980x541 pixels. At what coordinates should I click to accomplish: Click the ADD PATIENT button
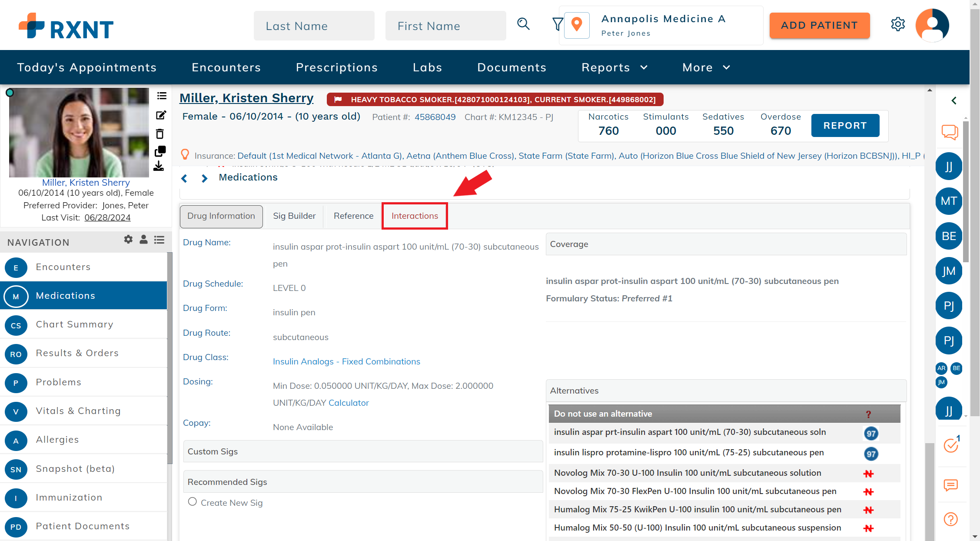tap(819, 26)
